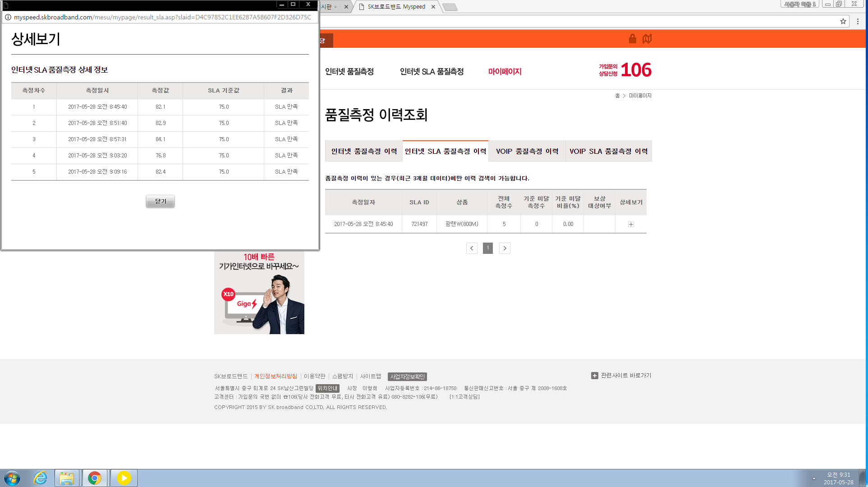The image size is (868, 487).
Task: Expand the related sites link with plus icon
Action: (x=621, y=376)
